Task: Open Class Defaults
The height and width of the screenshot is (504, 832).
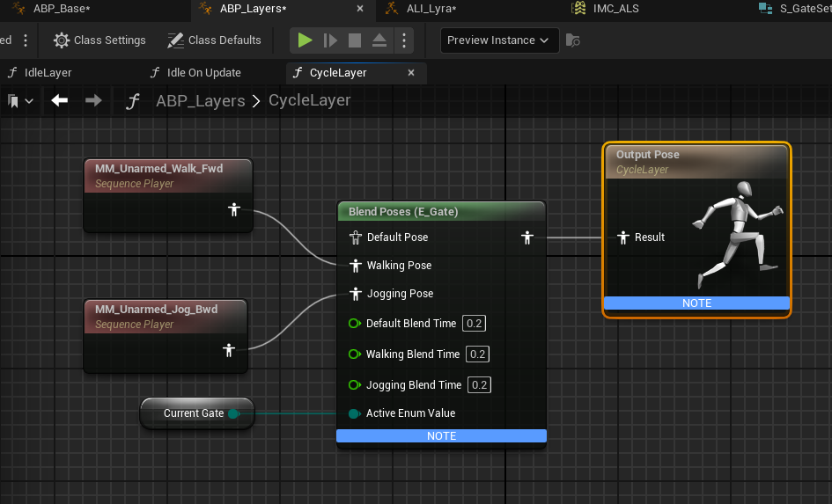Action: (214, 40)
